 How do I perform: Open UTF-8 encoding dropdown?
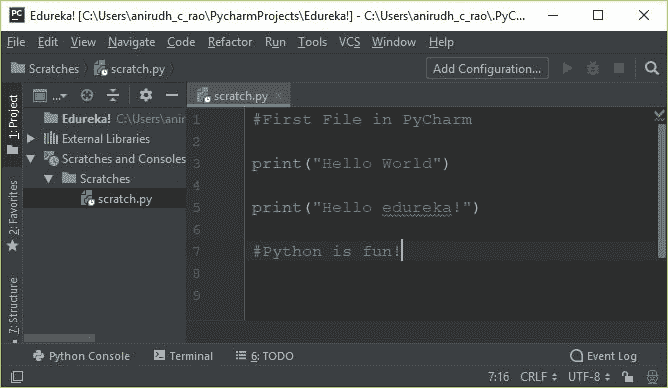[589, 377]
